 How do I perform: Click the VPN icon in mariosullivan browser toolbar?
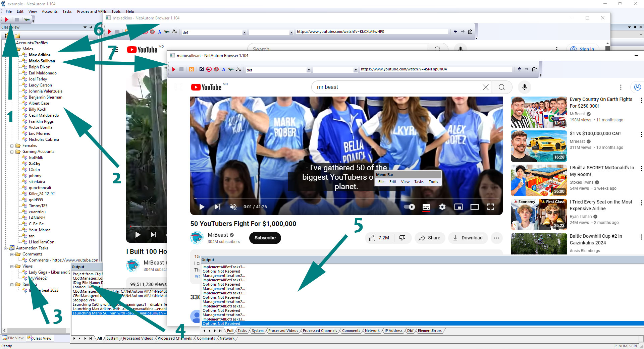(x=231, y=69)
